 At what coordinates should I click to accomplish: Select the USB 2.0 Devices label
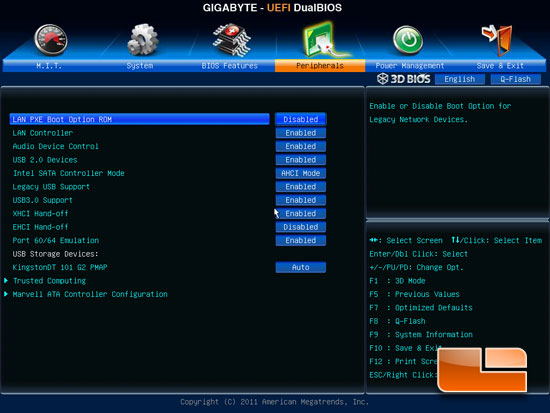pyautogui.click(x=45, y=160)
